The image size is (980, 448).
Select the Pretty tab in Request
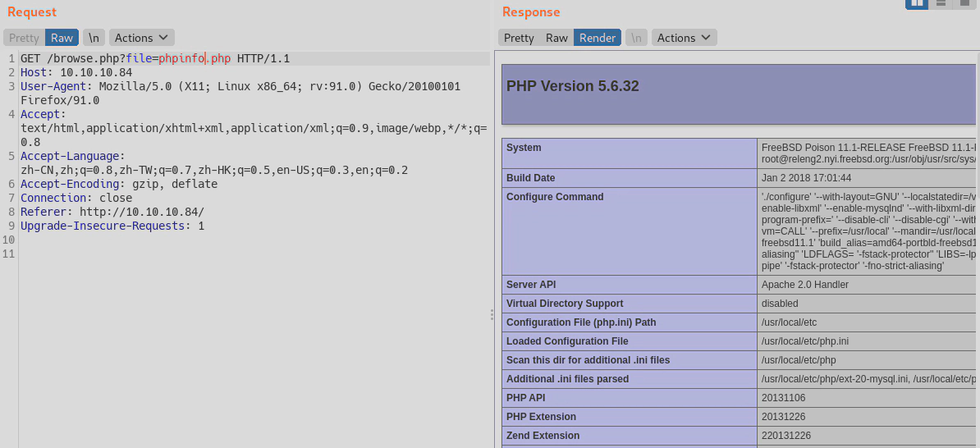pos(24,38)
